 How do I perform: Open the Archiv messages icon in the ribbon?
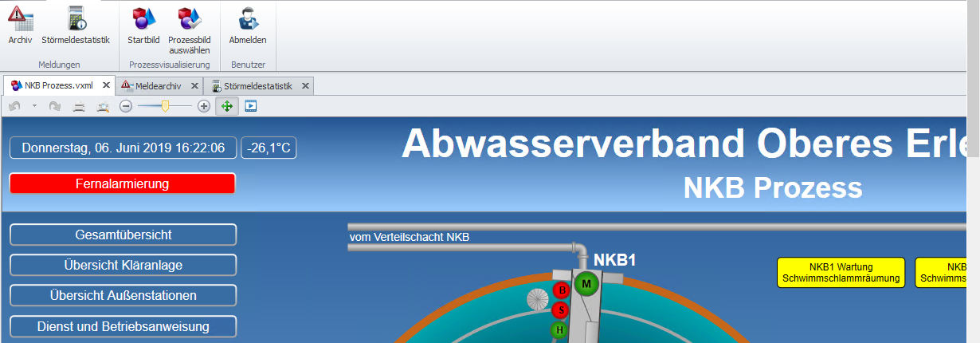pyautogui.click(x=20, y=25)
